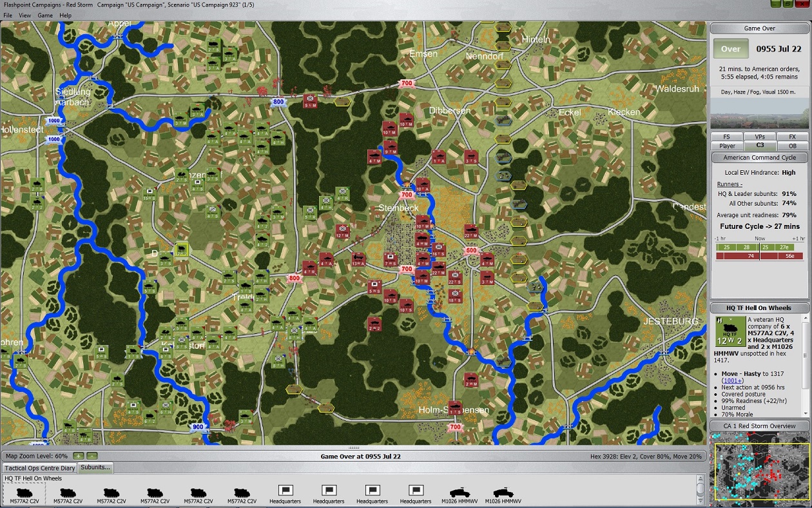The image size is (812, 508).
Task: Switch to the FS tab
Action: (x=727, y=137)
